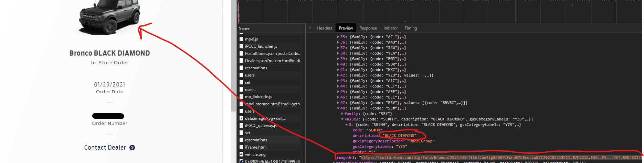Click the iPGCC_launcher.js file icon
The height and width of the screenshot is (163, 644).
(x=241, y=46)
